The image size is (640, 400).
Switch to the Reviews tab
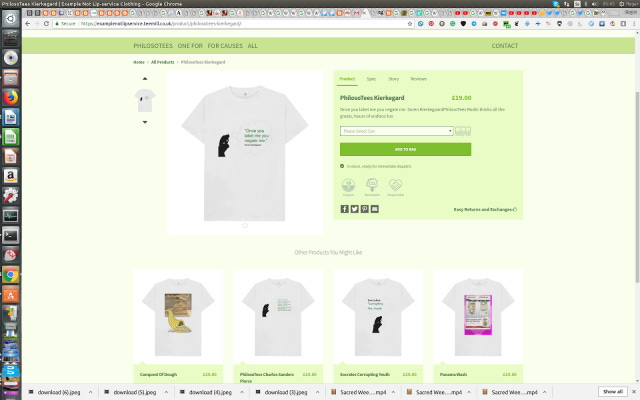coord(418,79)
